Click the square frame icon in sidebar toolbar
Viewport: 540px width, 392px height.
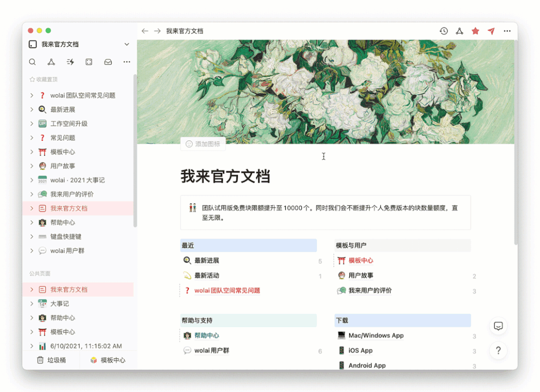pos(89,62)
